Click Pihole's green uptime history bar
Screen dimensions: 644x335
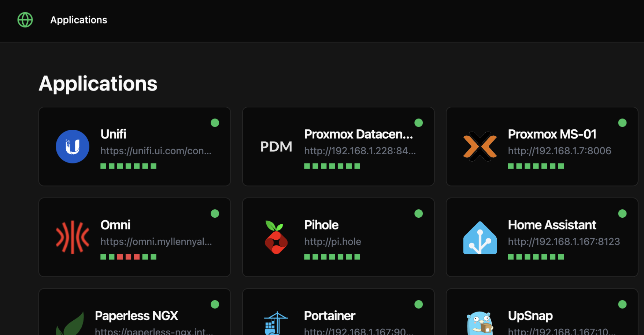pyautogui.click(x=332, y=257)
